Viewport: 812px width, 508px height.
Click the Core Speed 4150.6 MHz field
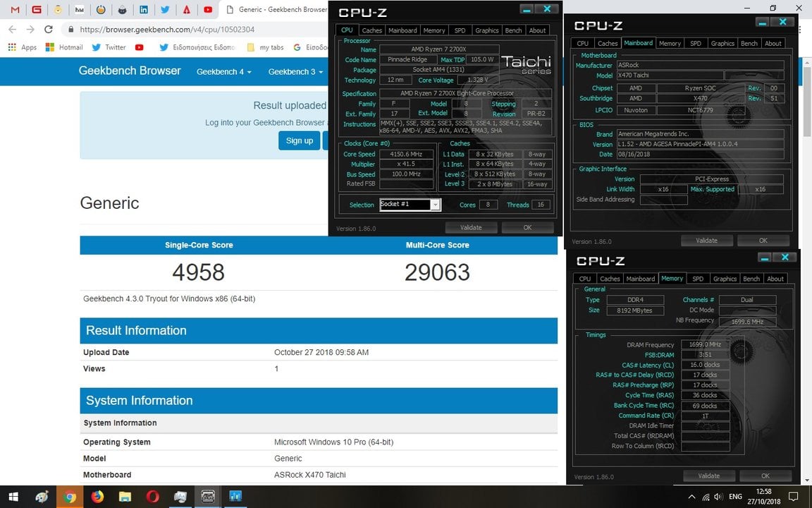(407, 154)
